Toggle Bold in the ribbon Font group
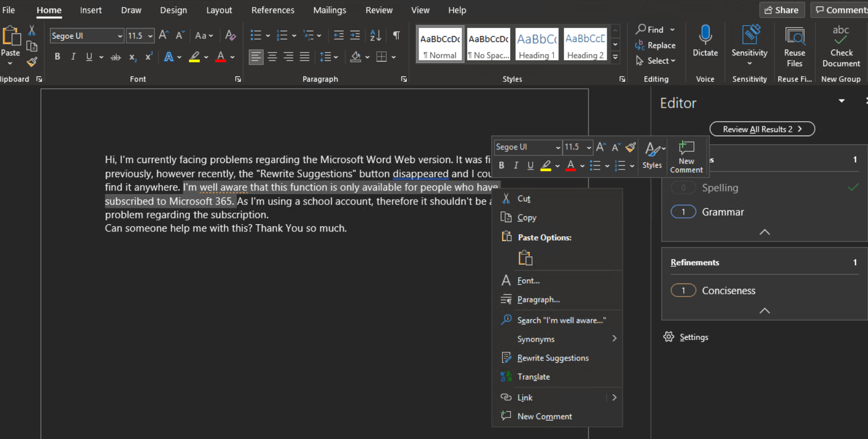The image size is (868, 439). pos(58,57)
